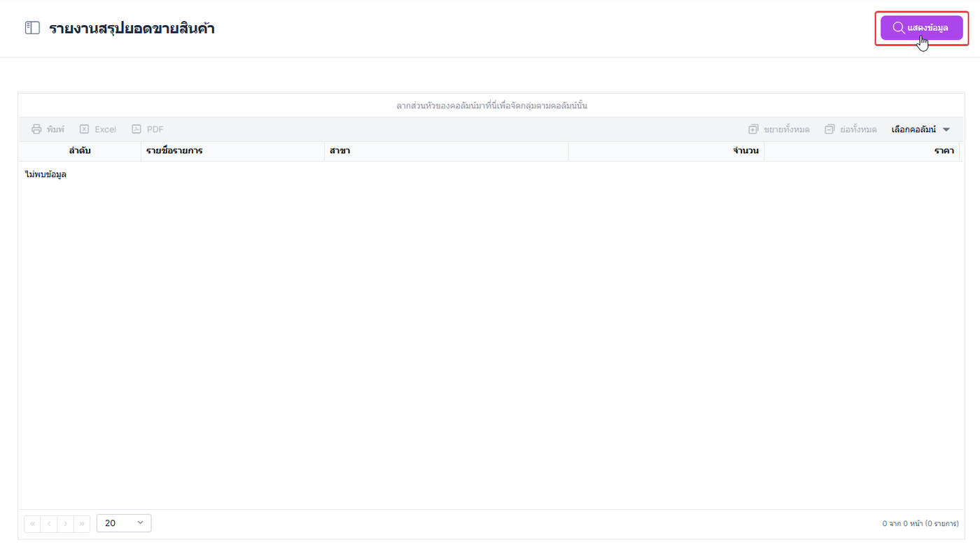Click the แสดงข้อมูล search button
The image size is (980, 556).
921,28
